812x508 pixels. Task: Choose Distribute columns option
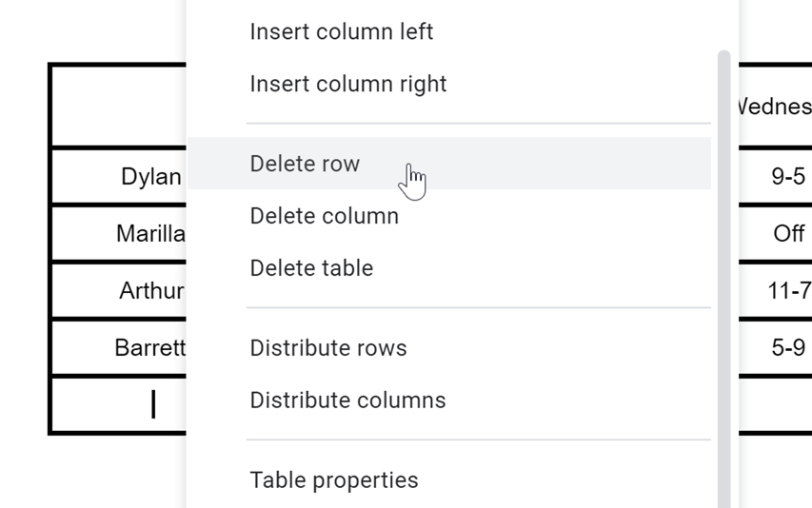pyautogui.click(x=347, y=401)
